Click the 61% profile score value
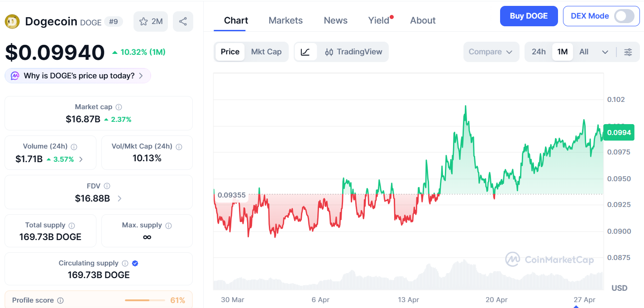 178,300
